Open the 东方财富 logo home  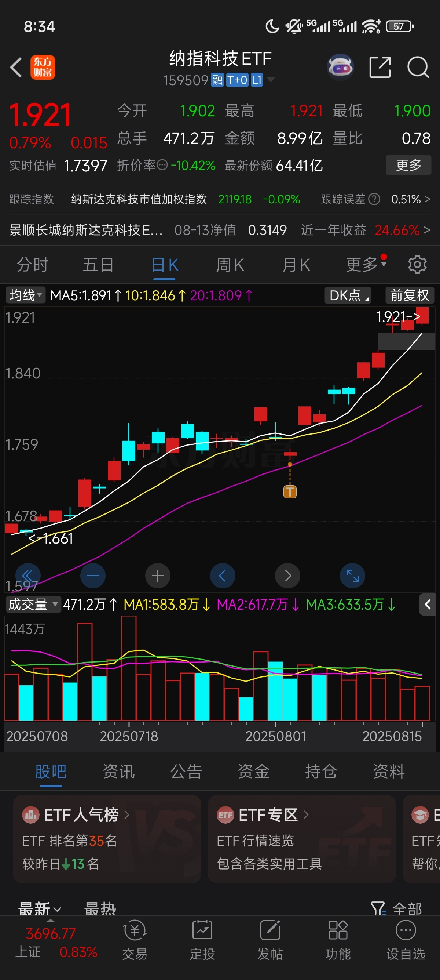[x=43, y=67]
